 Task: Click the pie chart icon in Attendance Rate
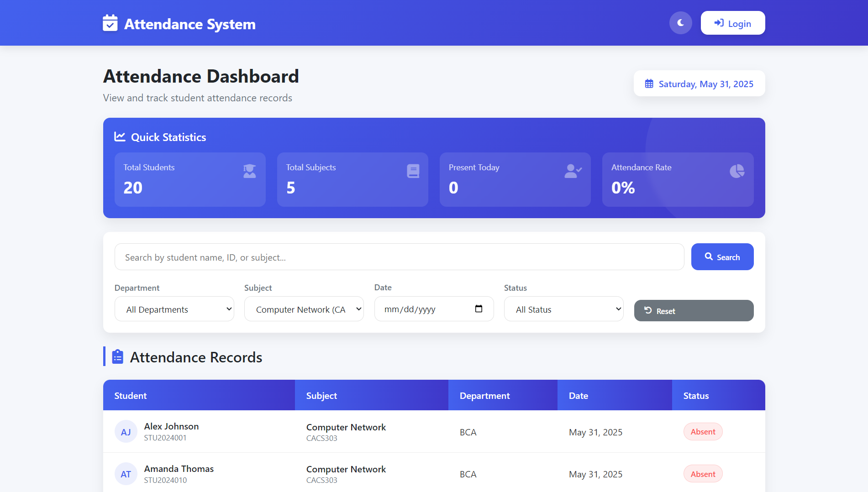pyautogui.click(x=736, y=171)
